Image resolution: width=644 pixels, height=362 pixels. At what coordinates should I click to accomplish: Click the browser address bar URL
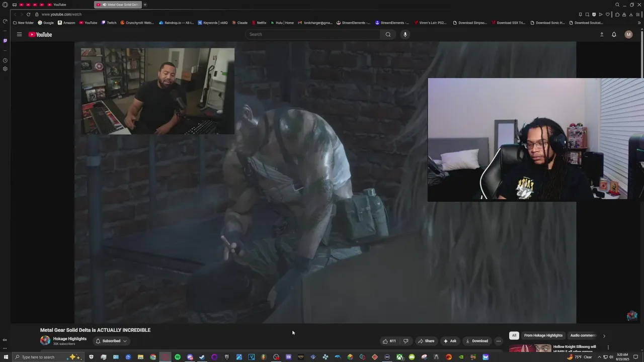(x=61, y=14)
